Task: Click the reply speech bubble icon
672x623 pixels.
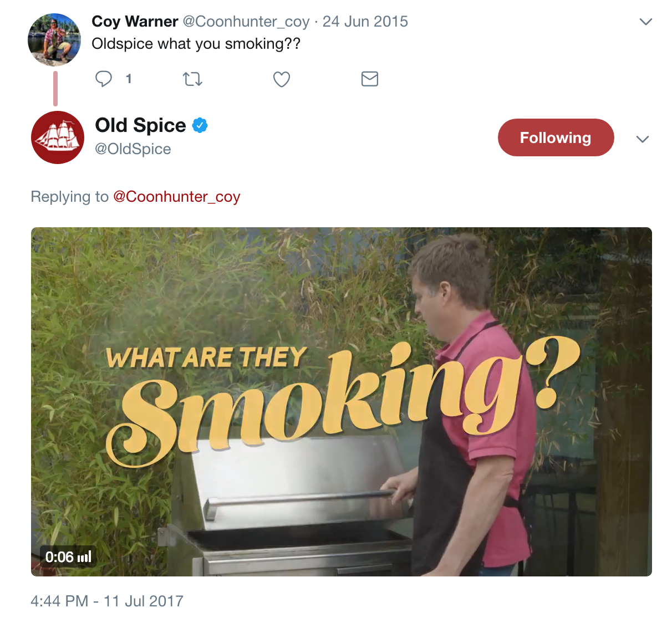Action: point(104,79)
